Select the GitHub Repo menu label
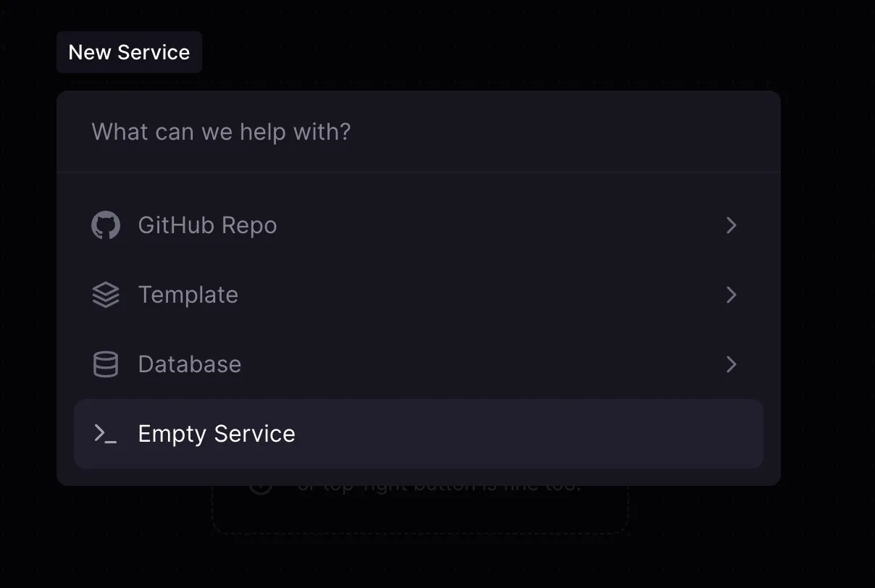875x588 pixels. (207, 225)
